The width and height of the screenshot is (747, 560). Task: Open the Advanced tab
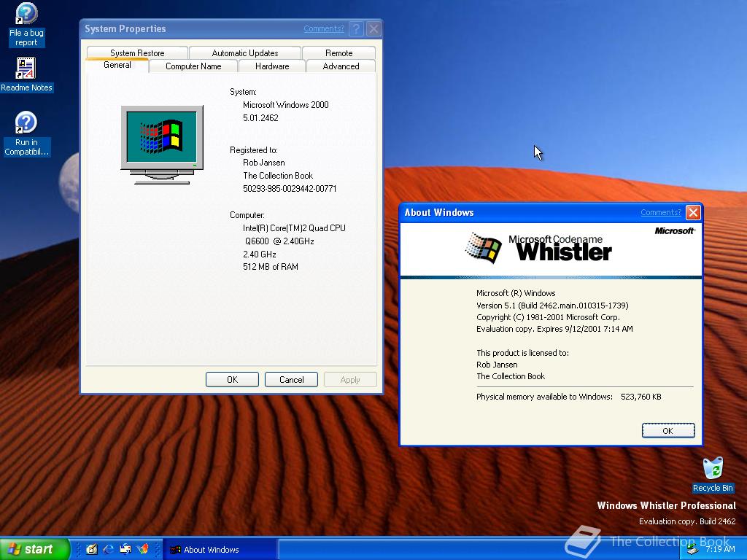point(341,66)
